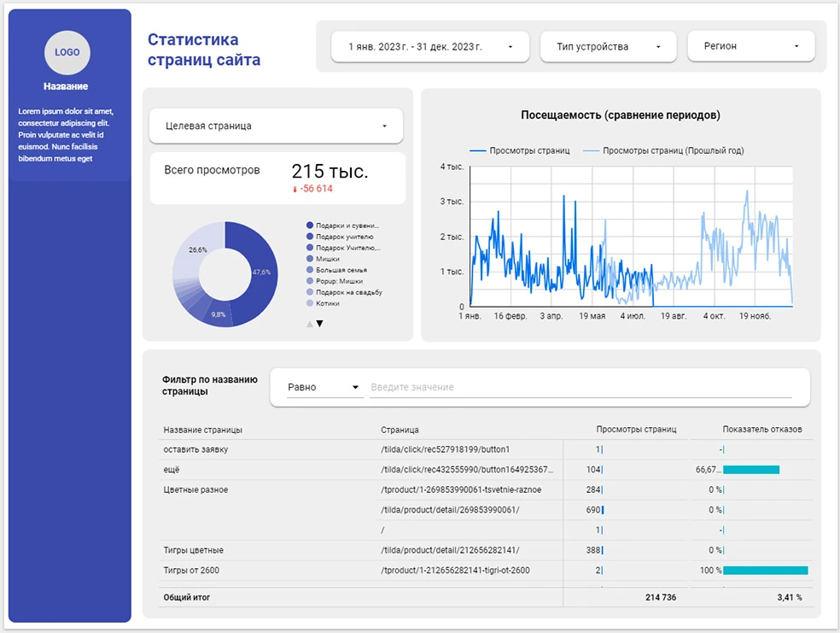Go to next legend page with down arrow
This screenshot has height=633, width=840.
(320, 324)
